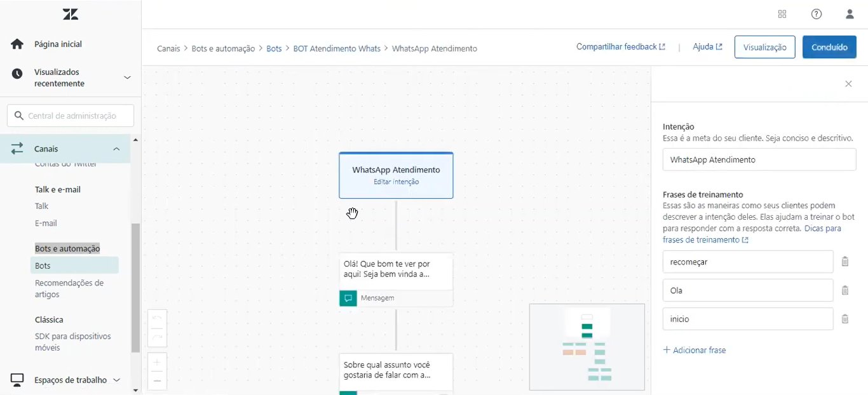Image resolution: width=868 pixels, height=395 pixels.
Task: Open the Bots sidebar entry
Action: (x=42, y=265)
